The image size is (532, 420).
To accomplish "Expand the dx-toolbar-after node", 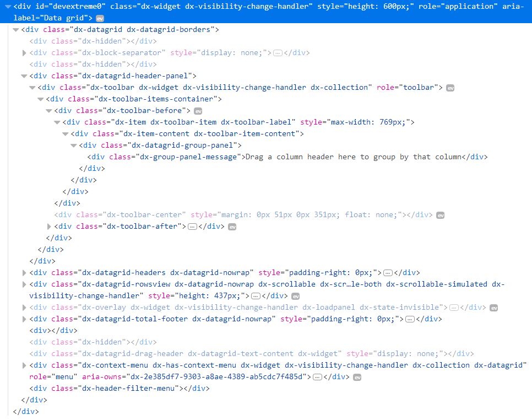I will 49,227.
